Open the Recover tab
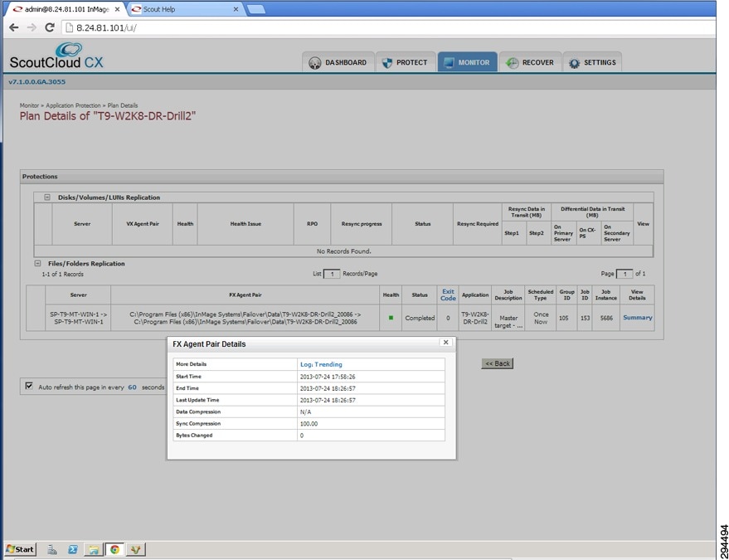The height and width of the screenshot is (560, 729). (x=531, y=62)
